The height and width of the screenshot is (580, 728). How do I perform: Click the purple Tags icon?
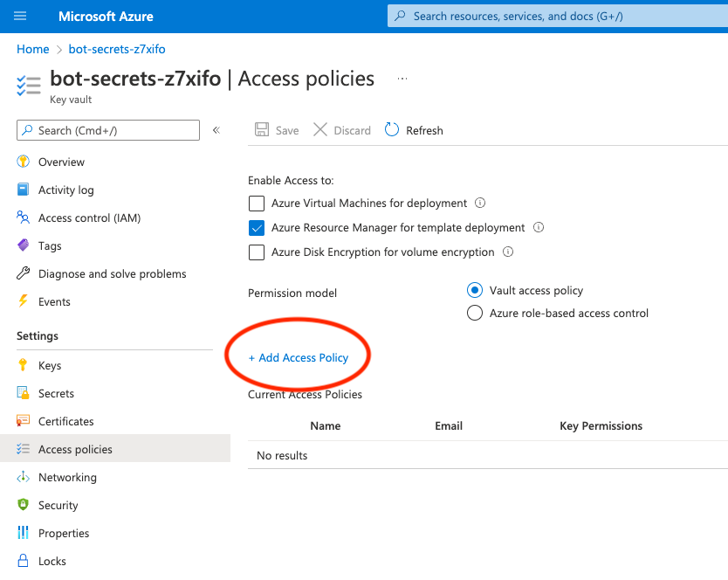pos(23,245)
